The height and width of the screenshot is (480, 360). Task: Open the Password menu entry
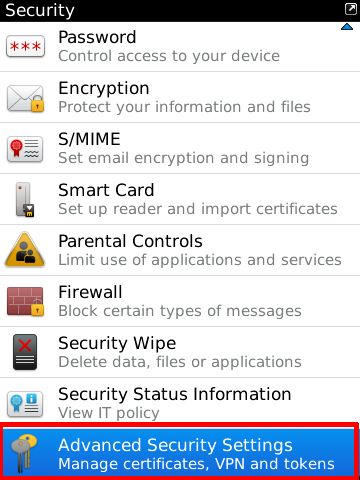coord(180,47)
